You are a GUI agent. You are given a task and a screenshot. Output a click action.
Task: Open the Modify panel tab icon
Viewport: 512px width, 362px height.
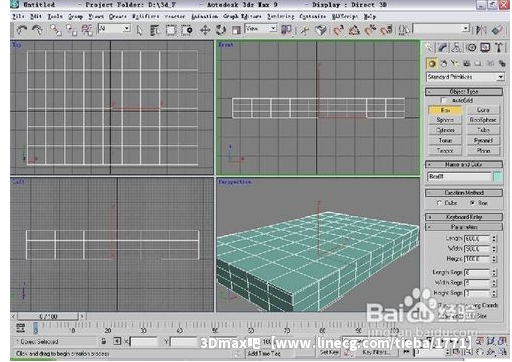(x=443, y=48)
